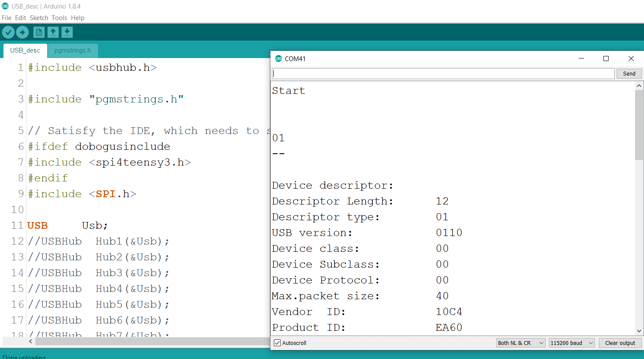This screenshot has width=644, height=359.
Task: Disable Autoscroll in the serial monitor
Action: 277,342
